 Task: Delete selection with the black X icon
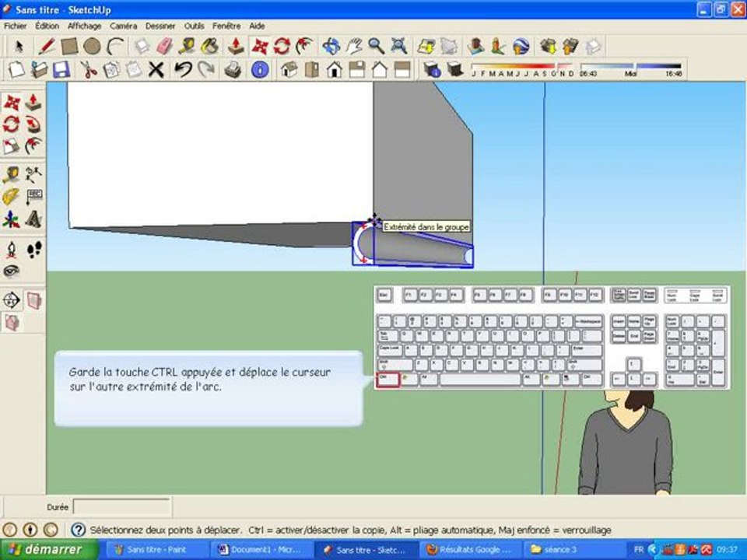(156, 70)
